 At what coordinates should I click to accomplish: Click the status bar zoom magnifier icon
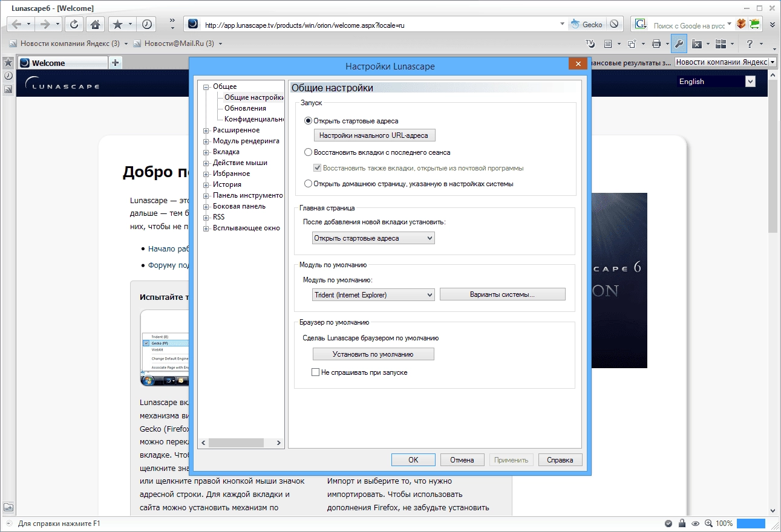tap(710, 524)
